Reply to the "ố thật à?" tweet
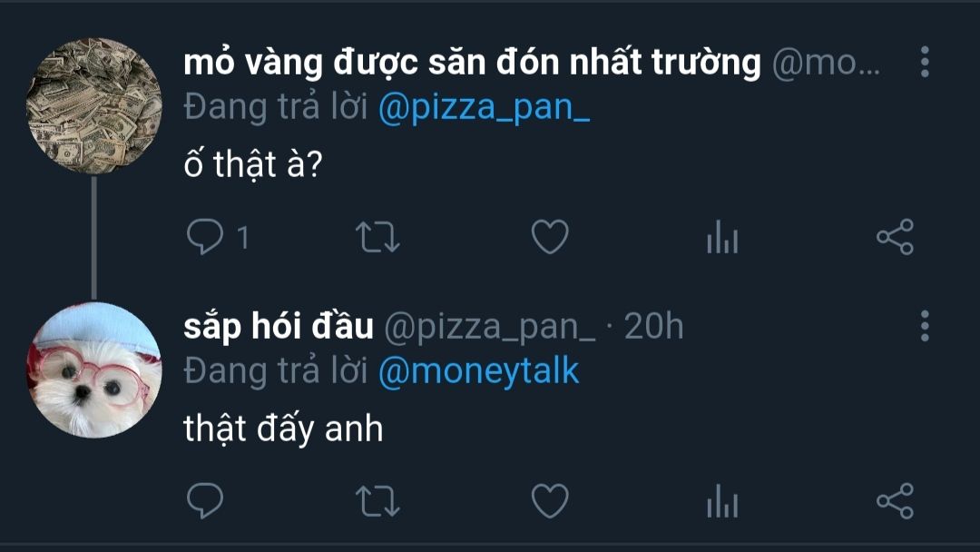This screenshot has width=980, height=552. coord(205,238)
